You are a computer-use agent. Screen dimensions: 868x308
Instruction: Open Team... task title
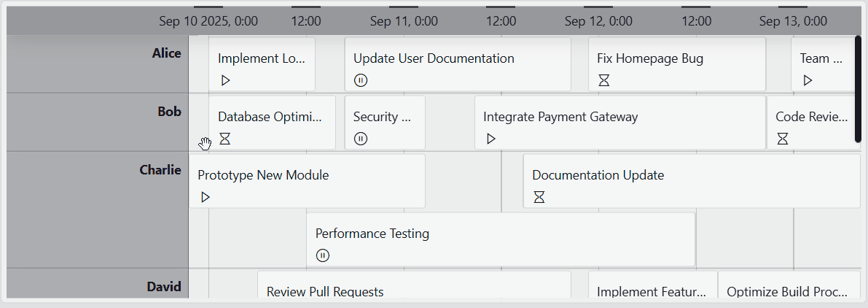point(821,58)
